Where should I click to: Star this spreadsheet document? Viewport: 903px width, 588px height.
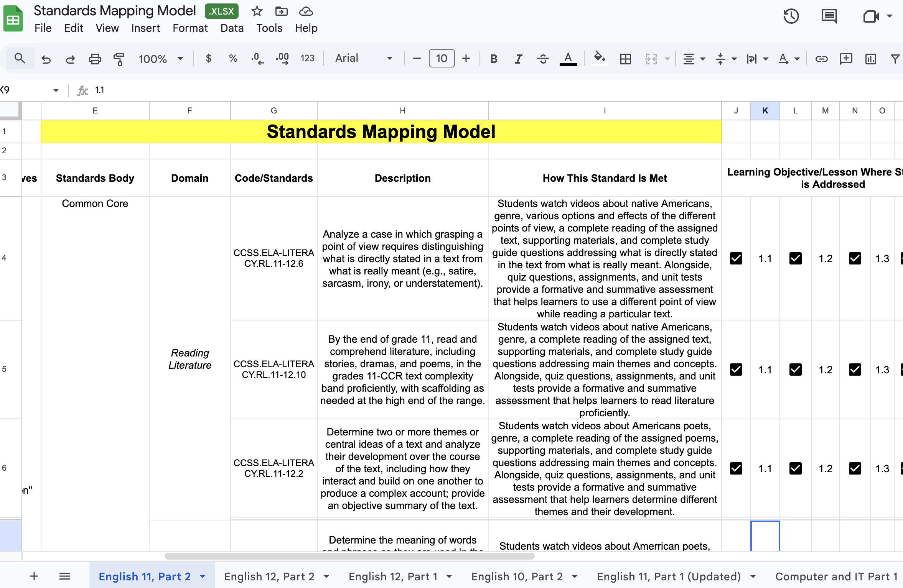pos(257,11)
